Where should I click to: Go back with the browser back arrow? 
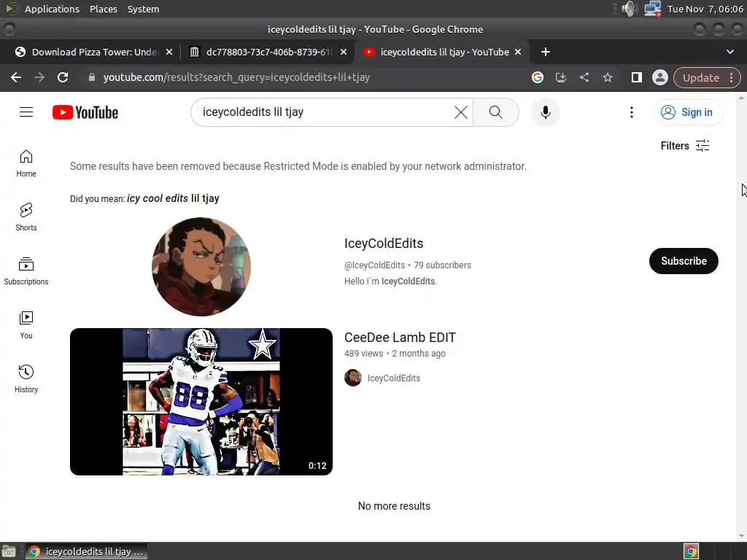pyautogui.click(x=16, y=77)
